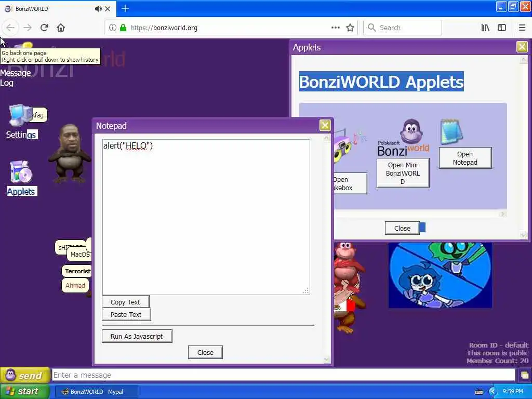Open page actions three-dots menu
Viewport: 532px width, 399px height.
pyautogui.click(x=336, y=28)
